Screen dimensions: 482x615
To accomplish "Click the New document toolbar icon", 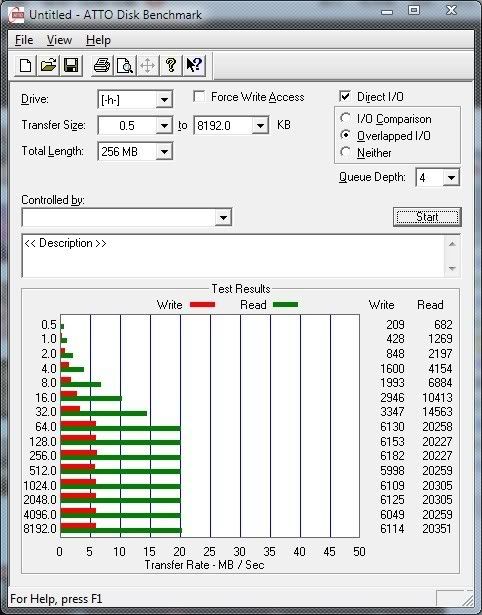I will tap(25, 65).
